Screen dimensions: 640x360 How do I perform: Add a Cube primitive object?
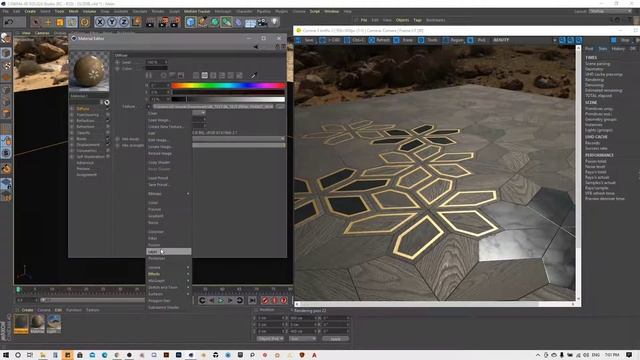(x=190, y=22)
